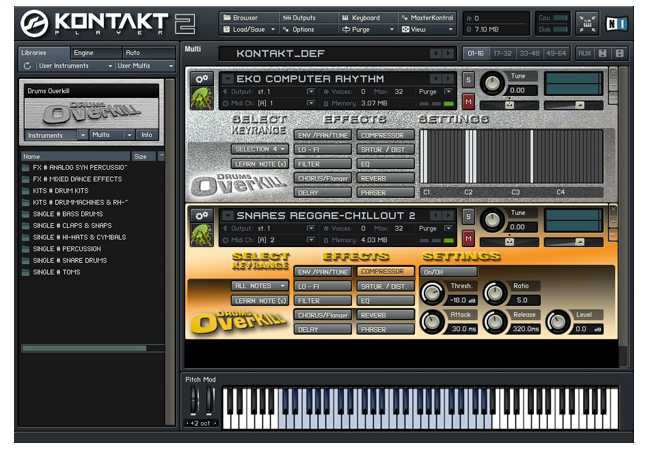Click the compressor Level knob

pyautogui.click(x=558, y=322)
